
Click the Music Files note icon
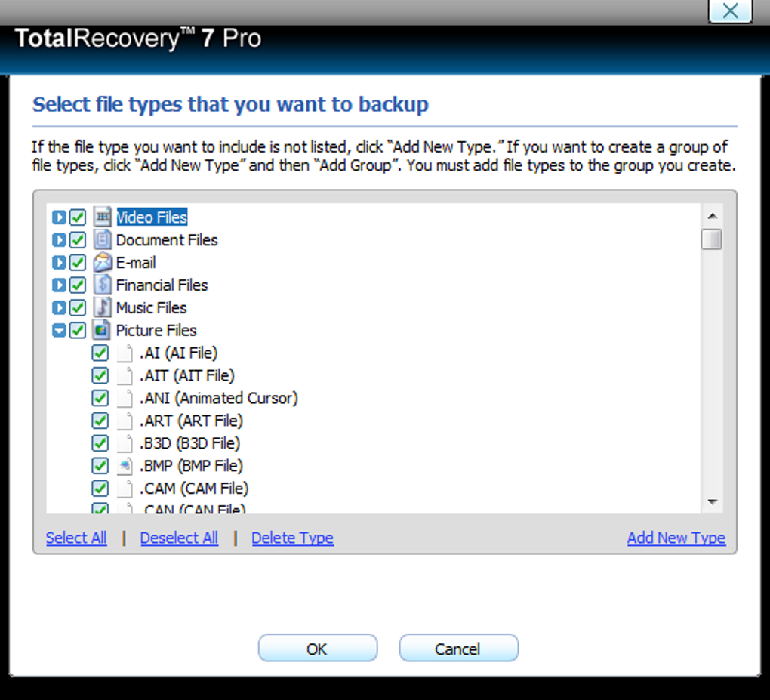[x=102, y=307]
